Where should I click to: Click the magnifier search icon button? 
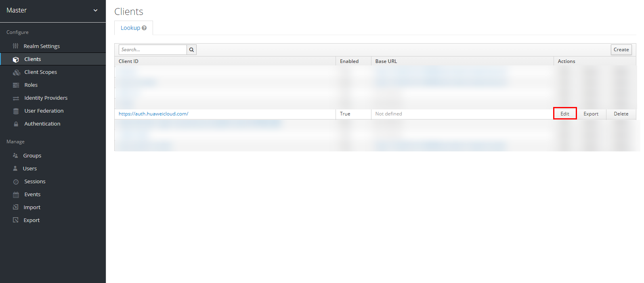tap(191, 50)
